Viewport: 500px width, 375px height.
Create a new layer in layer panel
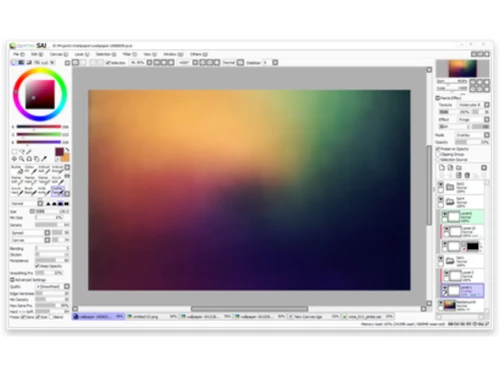(442, 168)
